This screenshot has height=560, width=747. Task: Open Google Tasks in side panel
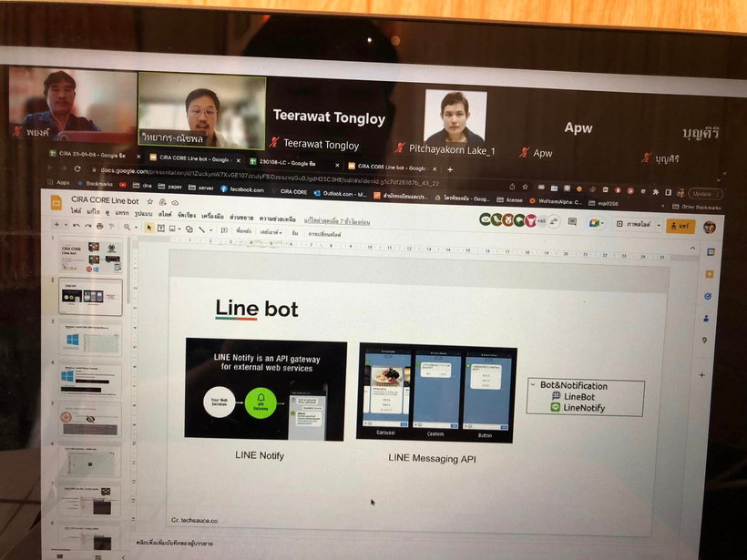(x=708, y=296)
